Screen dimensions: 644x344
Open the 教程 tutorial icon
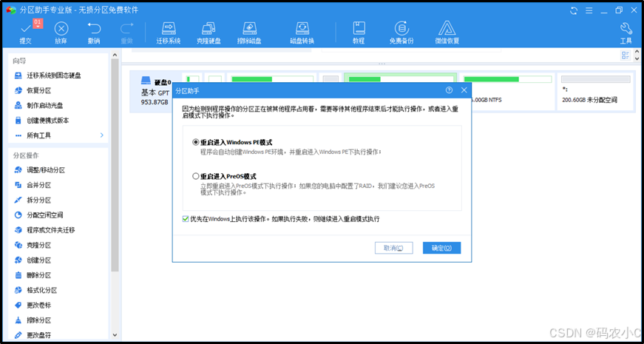tap(359, 32)
